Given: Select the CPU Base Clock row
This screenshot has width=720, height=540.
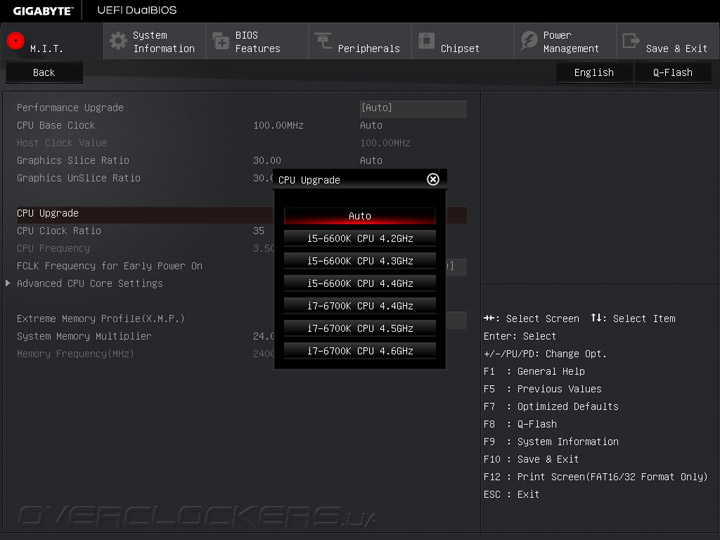Looking at the screenshot, I should click(242, 125).
